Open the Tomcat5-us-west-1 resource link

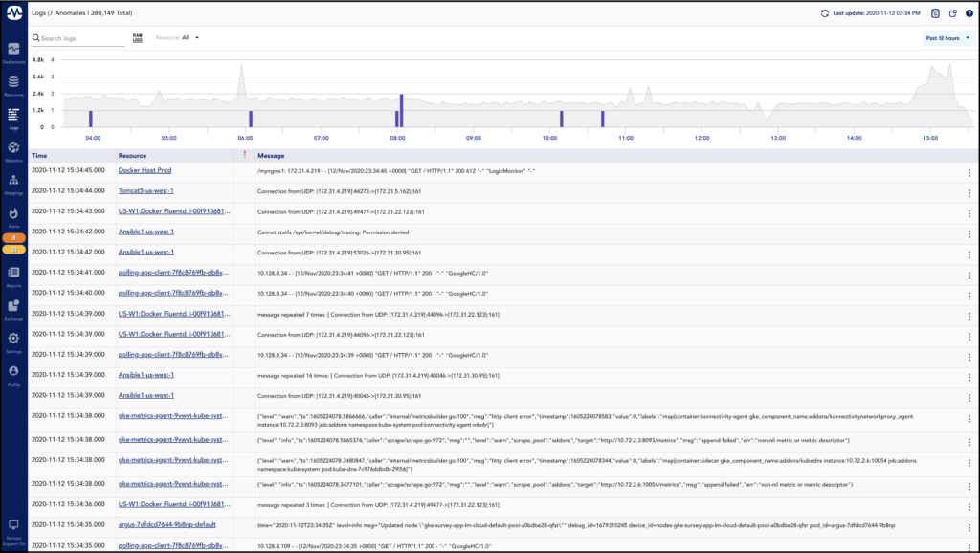pos(146,191)
